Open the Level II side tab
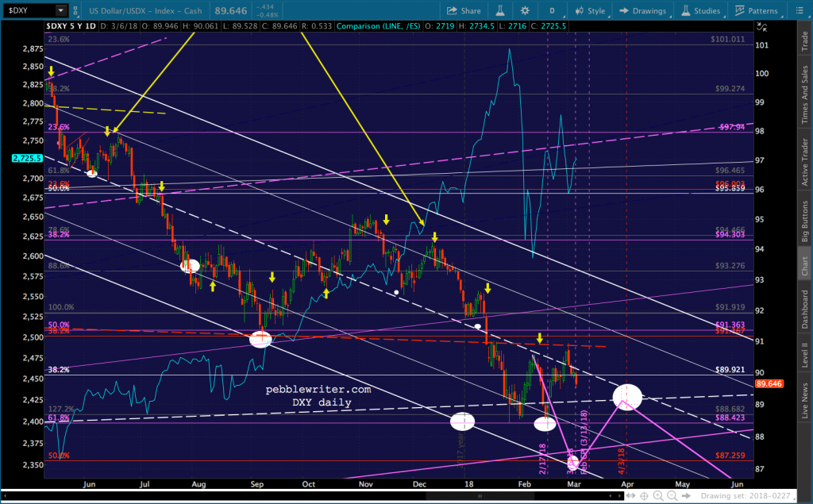The width and height of the screenshot is (813, 504). click(805, 354)
